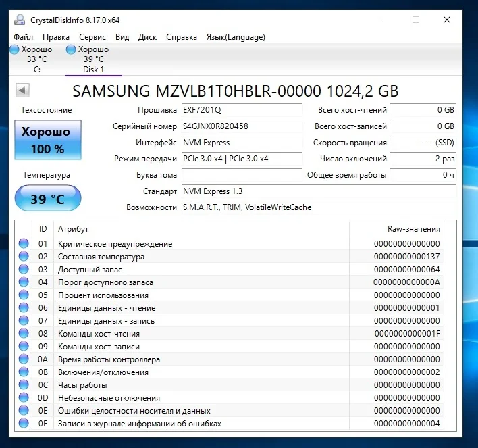Click the 39 °C temperature button
Viewport: 478px width, 448px height.
click(47, 199)
